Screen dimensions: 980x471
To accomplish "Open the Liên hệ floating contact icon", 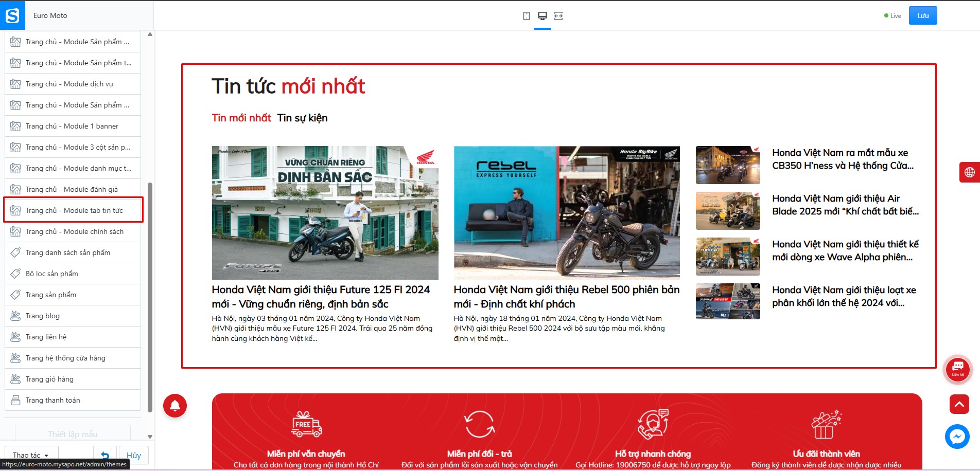I will (958, 369).
